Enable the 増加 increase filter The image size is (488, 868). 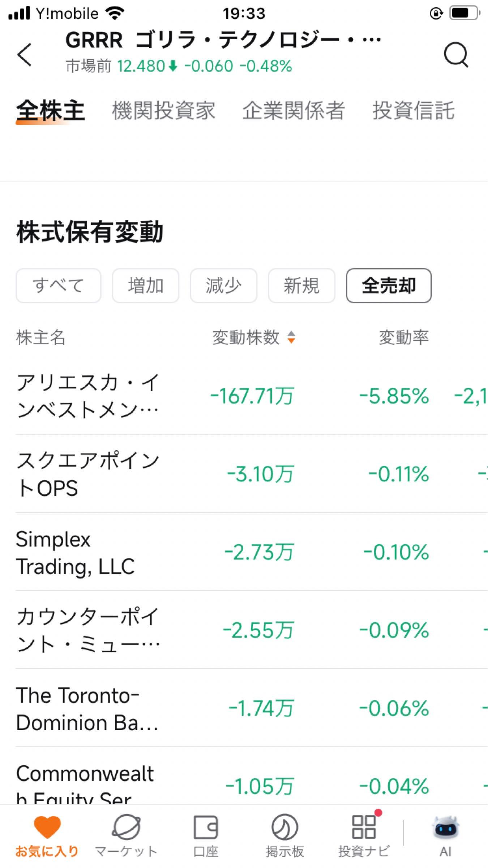[x=145, y=286]
